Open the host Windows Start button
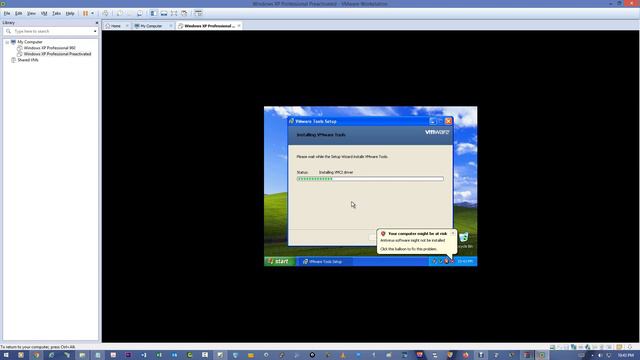 pos(6,355)
